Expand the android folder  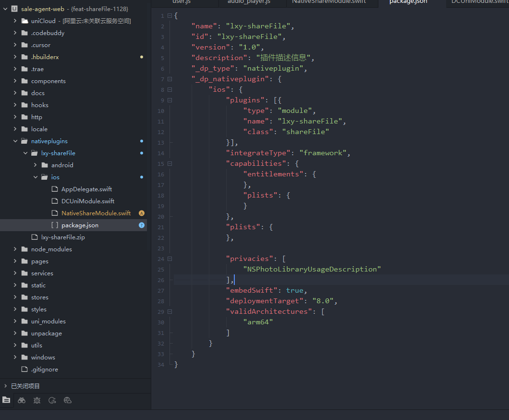(36, 165)
